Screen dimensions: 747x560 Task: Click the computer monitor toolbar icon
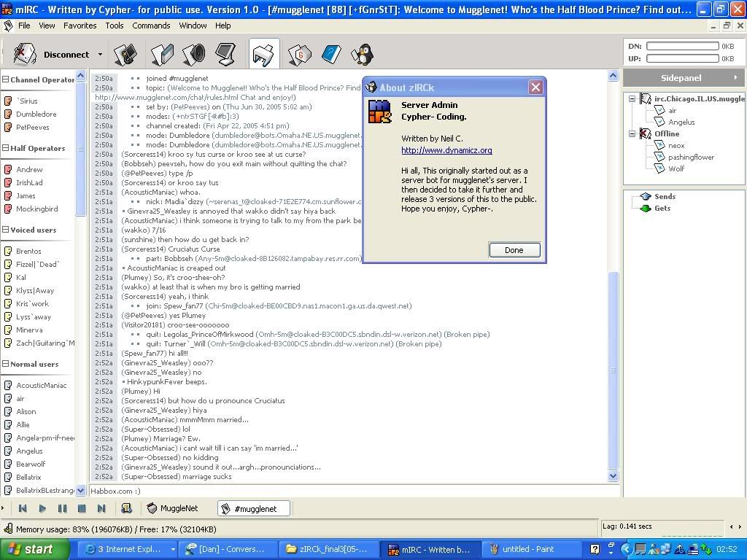pos(225,54)
